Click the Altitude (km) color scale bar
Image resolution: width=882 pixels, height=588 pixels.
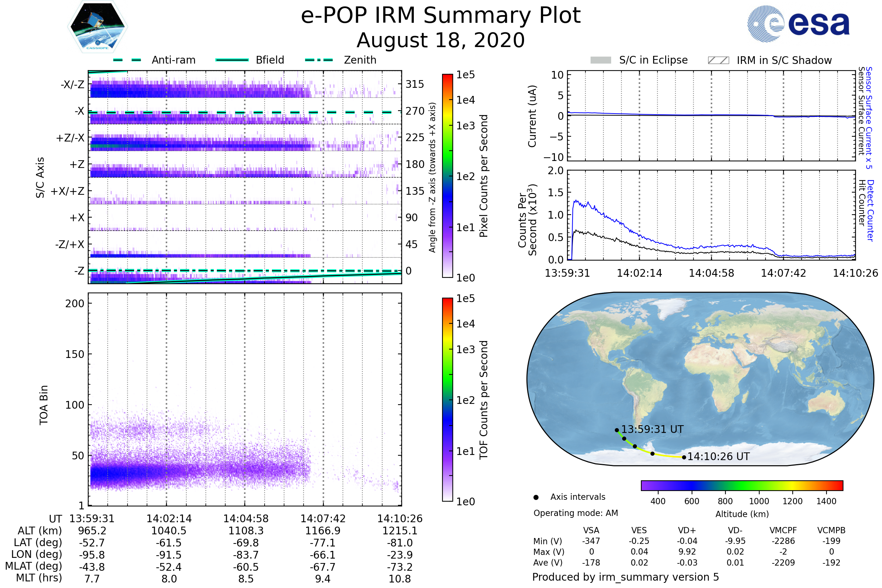point(742,485)
